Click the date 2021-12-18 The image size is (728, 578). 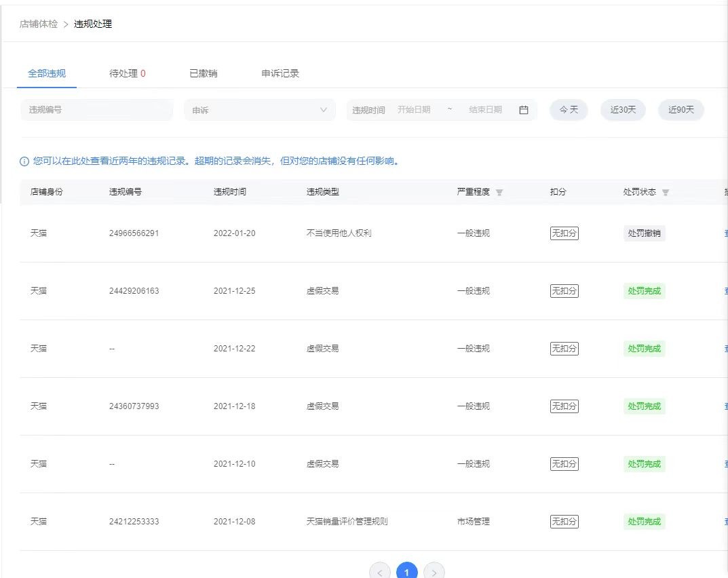click(x=235, y=406)
